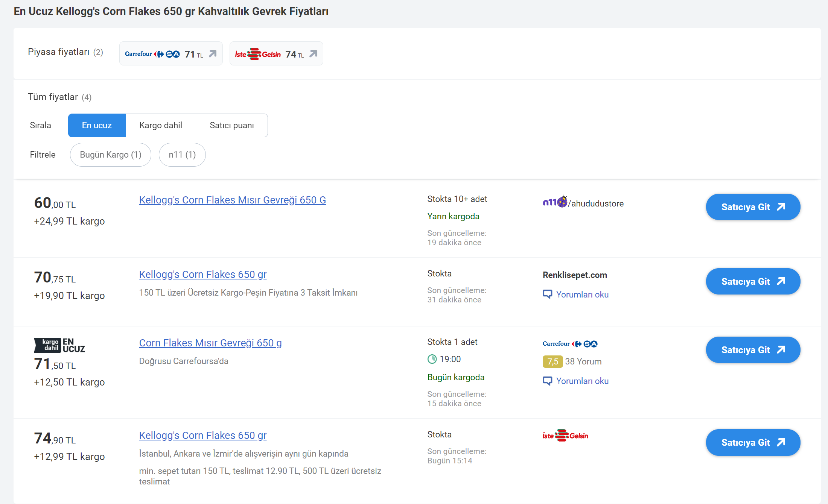
Task: Go to seller for 74,90 TL offer
Action: tap(753, 442)
